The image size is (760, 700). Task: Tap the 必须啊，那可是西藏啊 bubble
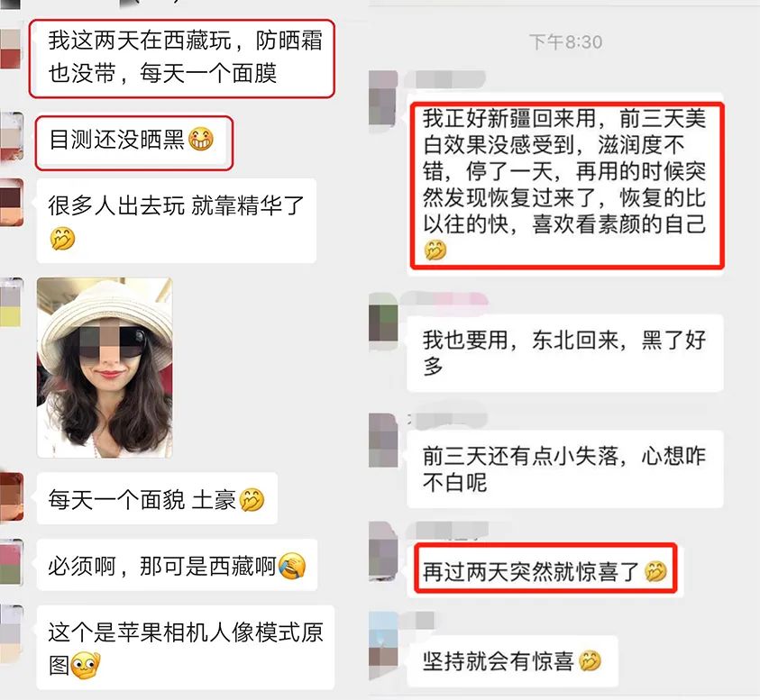coord(177,565)
